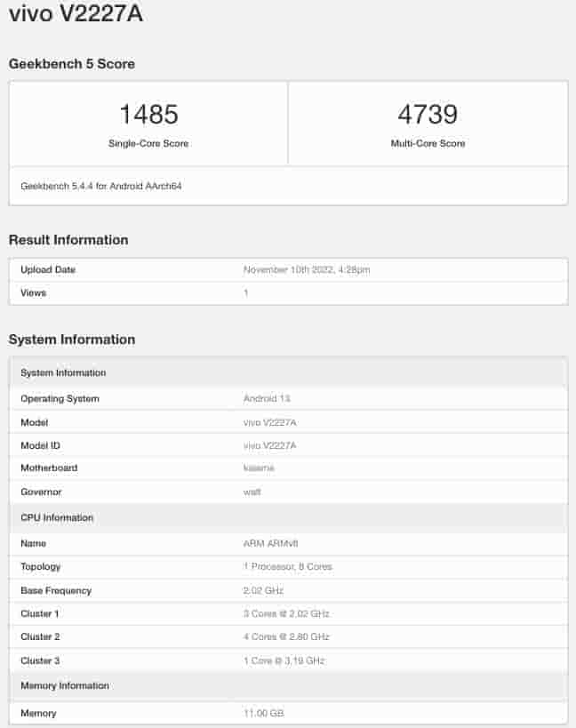This screenshot has height=728, width=576.
Task: Click the Multi-Core Score label
Action: point(428,143)
